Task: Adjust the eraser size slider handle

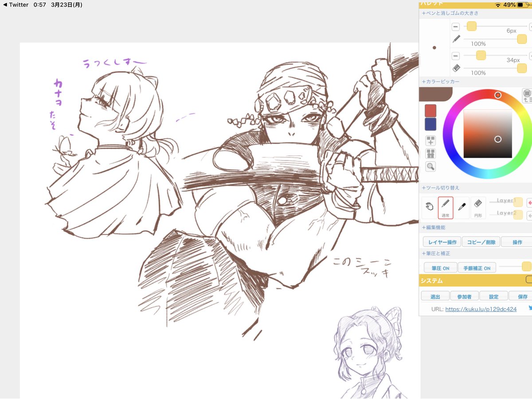Action: [481, 55]
